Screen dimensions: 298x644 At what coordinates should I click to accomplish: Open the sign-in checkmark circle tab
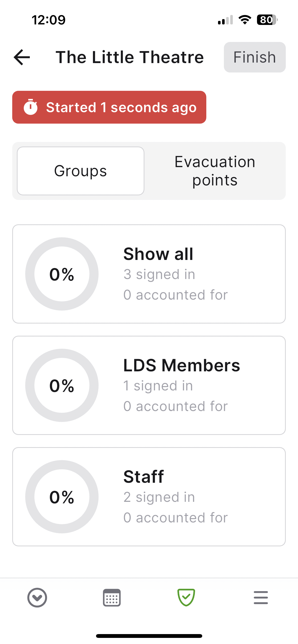37,597
